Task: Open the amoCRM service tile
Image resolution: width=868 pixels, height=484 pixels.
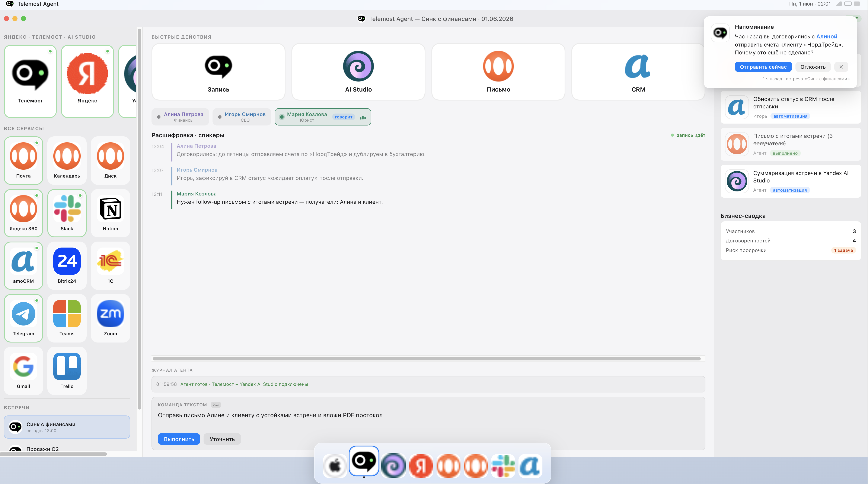Action: click(23, 265)
